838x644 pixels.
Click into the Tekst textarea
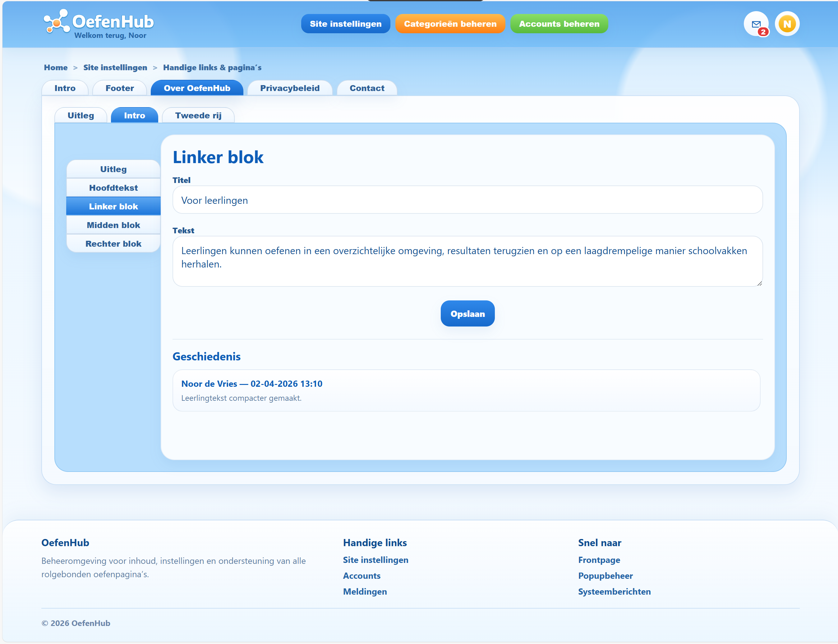[x=467, y=261]
